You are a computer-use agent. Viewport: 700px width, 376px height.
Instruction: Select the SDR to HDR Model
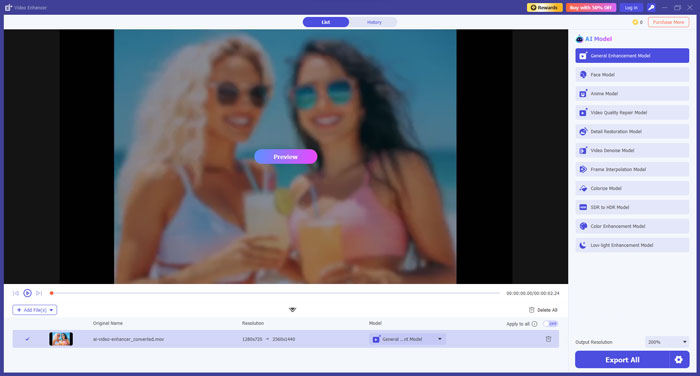tap(632, 207)
